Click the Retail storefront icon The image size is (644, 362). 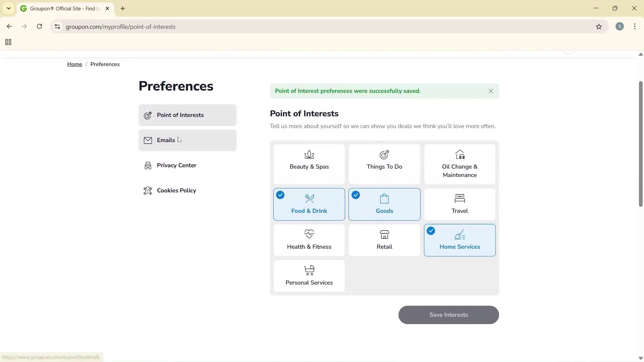point(384,234)
